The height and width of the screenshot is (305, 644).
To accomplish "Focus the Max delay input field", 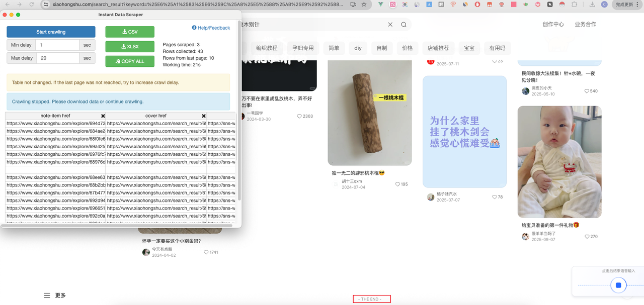I will click(x=57, y=58).
